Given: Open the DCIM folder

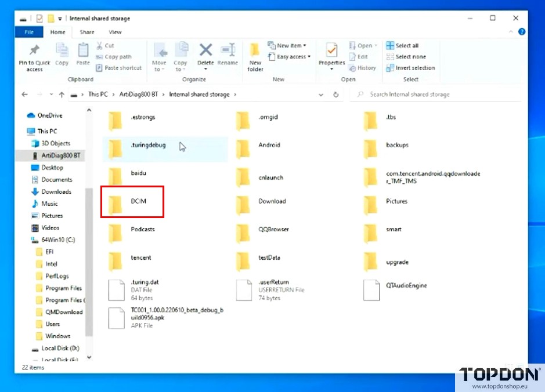Looking at the screenshot, I should tap(132, 202).
